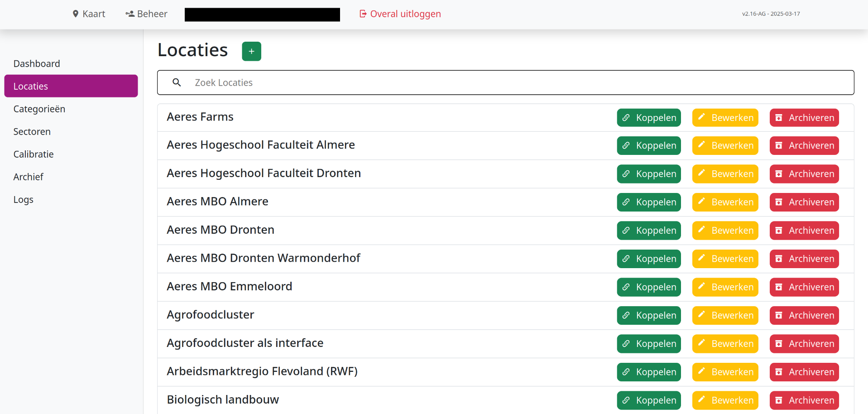This screenshot has width=868, height=414.
Task: Click the logout icon beside Overal uitloggen
Action: [x=363, y=14]
